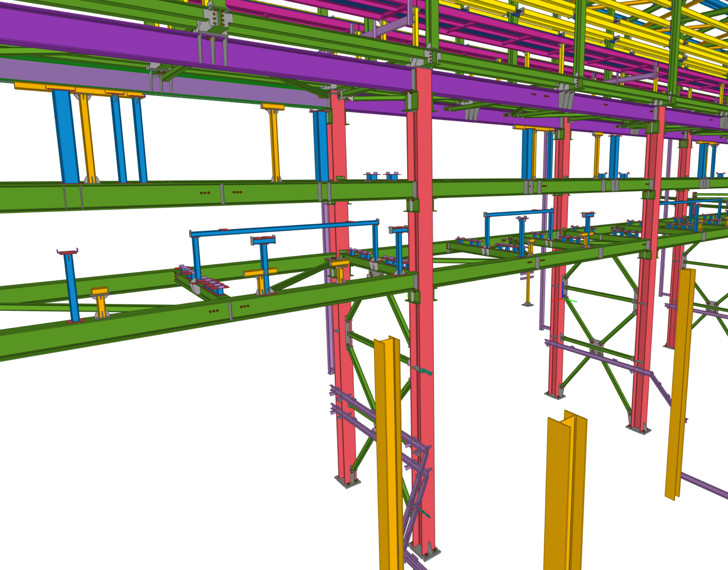The height and width of the screenshot is (570, 728).
Task: Select the gray splice plate on the lower-left green beam
Action: pyautogui.click(x=230, y=310)
